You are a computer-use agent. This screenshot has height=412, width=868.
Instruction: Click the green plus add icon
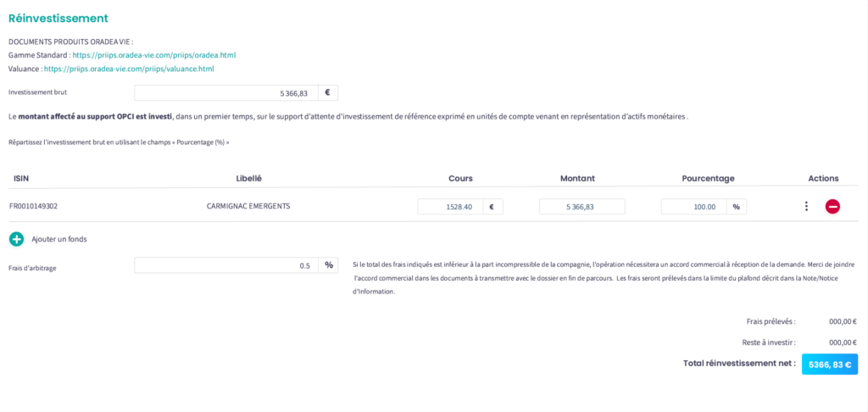pos(17,239)
